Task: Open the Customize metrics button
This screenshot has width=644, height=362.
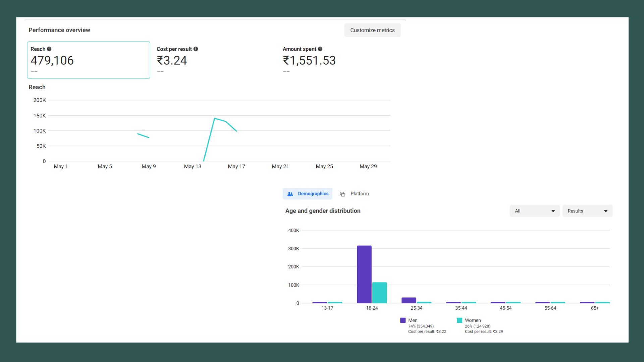Action: click(x=372, y=30)
